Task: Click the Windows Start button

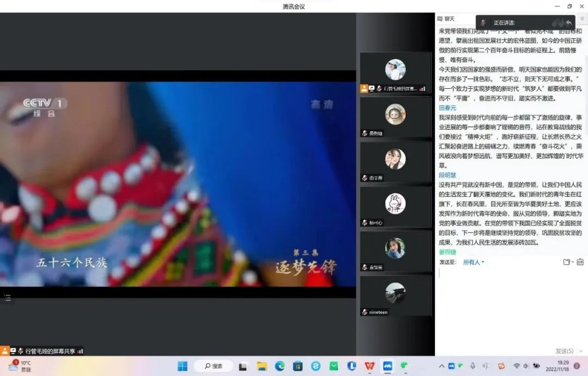Action: [182, 366]
